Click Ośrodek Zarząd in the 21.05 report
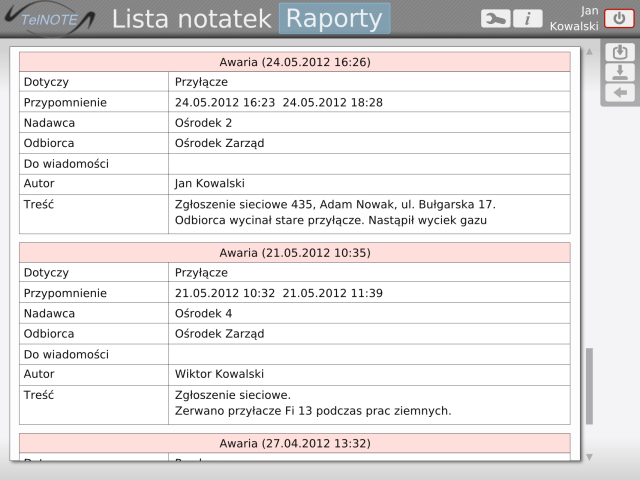640x480 pixels. coord(220,334)
